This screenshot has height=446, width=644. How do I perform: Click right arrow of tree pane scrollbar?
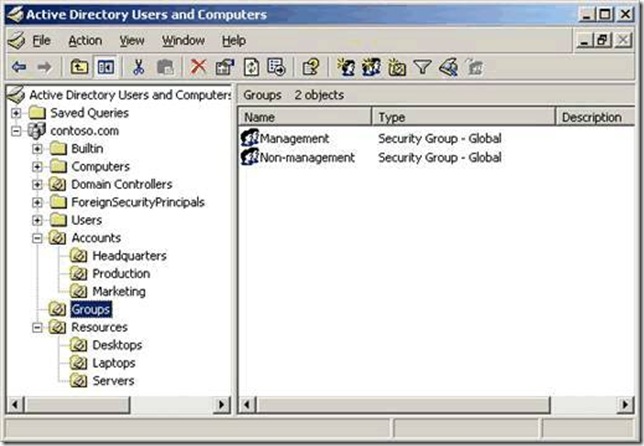tap(222, 405)
